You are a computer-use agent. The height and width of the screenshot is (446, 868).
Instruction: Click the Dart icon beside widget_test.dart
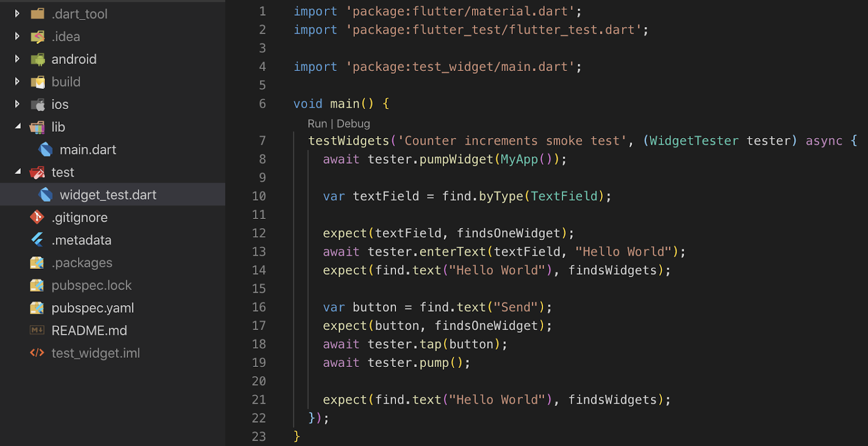[x=46, y=195]
